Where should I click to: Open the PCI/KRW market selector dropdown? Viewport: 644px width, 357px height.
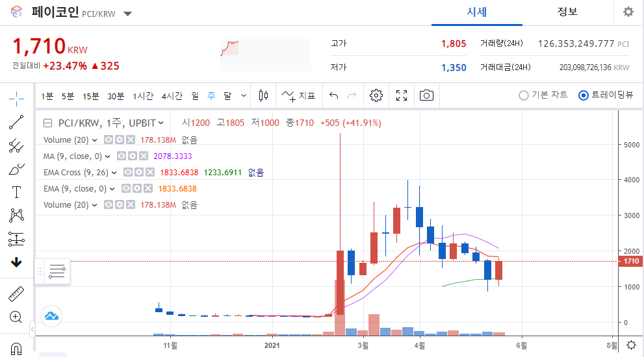(128, 14)
